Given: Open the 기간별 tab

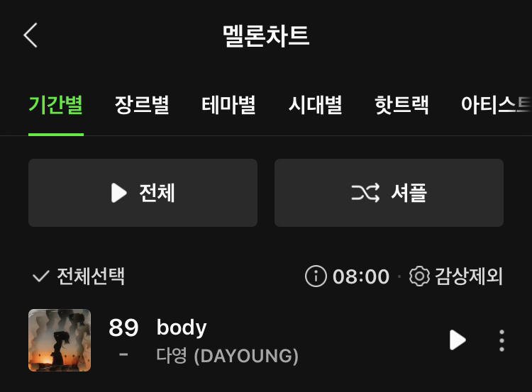Looking at the screenshot, I should point(56,105).
